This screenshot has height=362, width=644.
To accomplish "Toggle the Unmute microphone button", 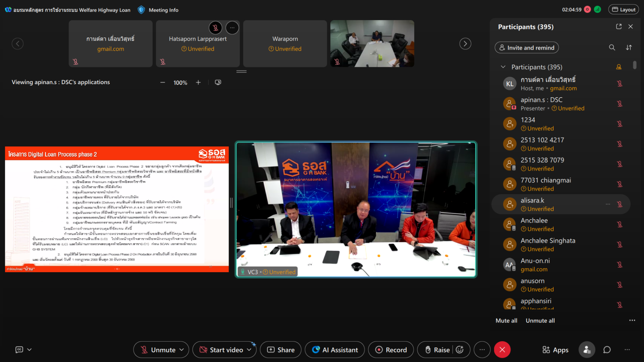I will pyautogui.click(x=158, y=350).
